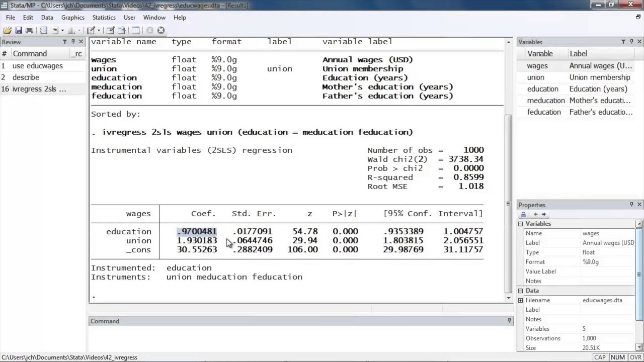Close the Properties panel

pos(639,205)
